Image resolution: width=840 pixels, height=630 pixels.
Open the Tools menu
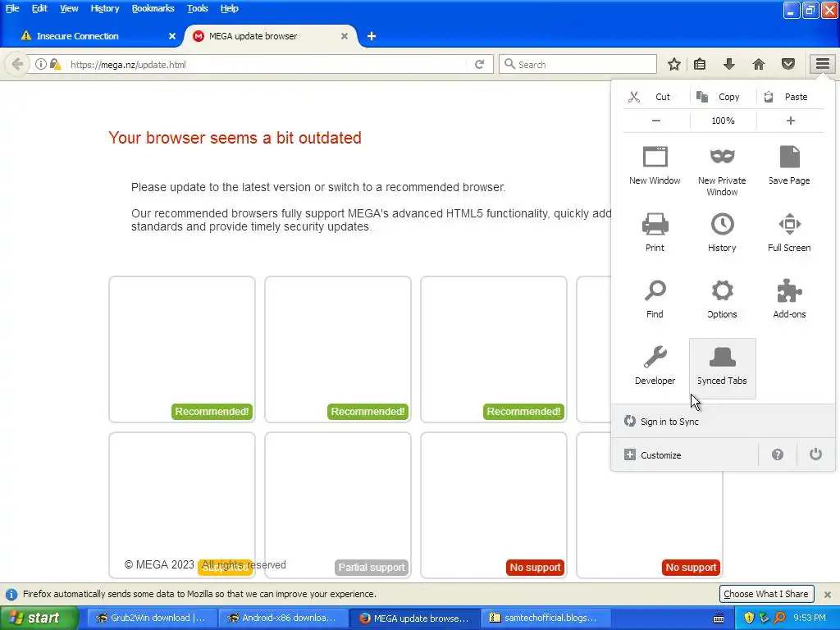197,8
